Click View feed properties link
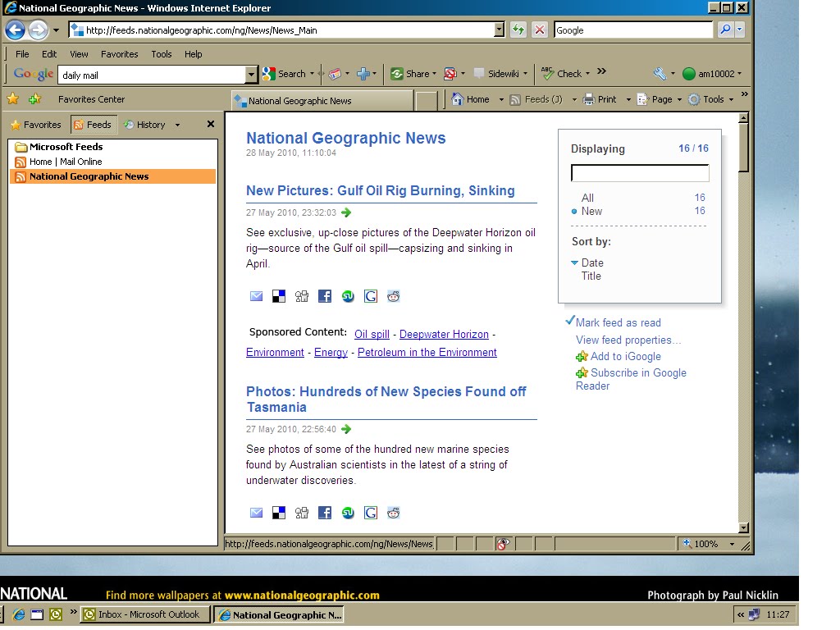The height and width of the screenshot is (630, 840). click(628, 340)
